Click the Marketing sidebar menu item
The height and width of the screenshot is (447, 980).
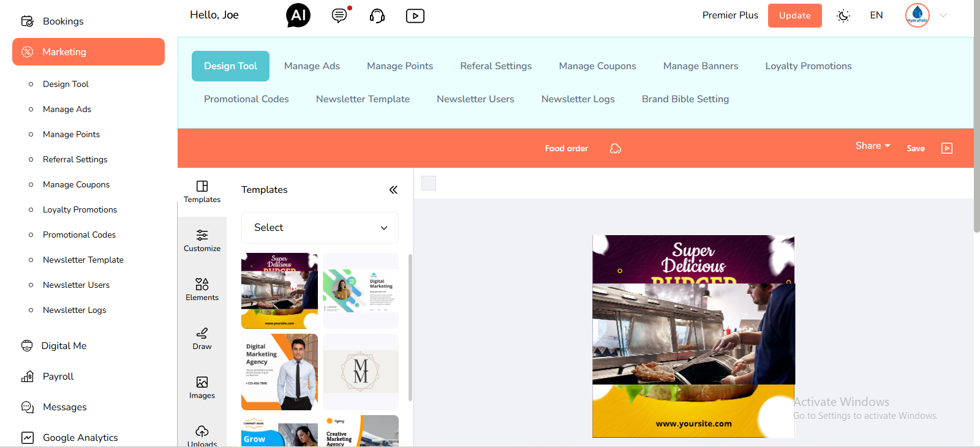[x=88, y=52]
